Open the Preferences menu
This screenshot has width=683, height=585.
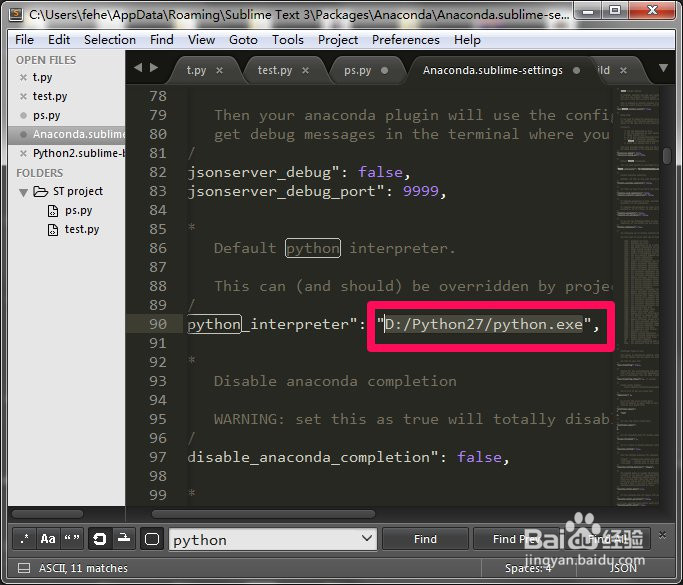point(406,40)
